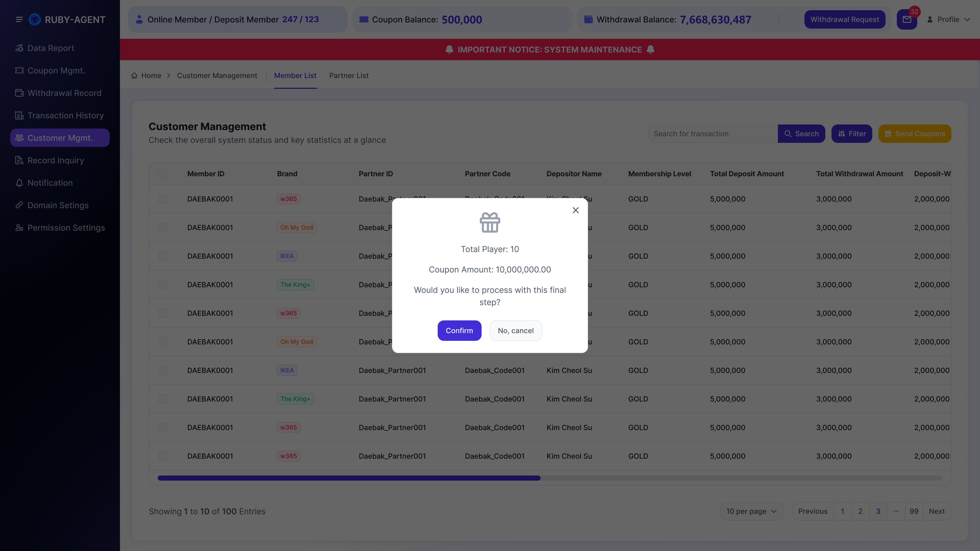
Task: Confirm the coupon send
Action: click(459, 330)
